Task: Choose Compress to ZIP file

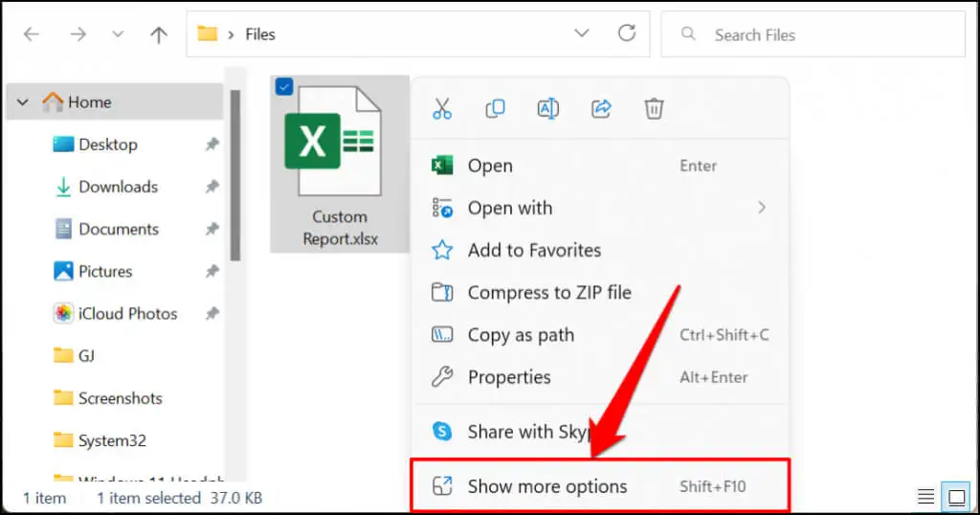Action: [x=548, y=293]
